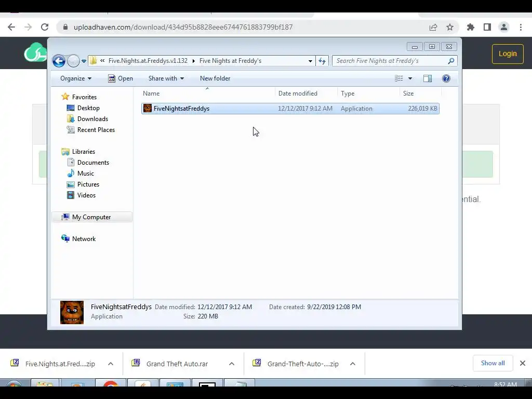532x399 pixels.
Task: Click the Freddy icon in file row
Action: click(x=147, y=108)
